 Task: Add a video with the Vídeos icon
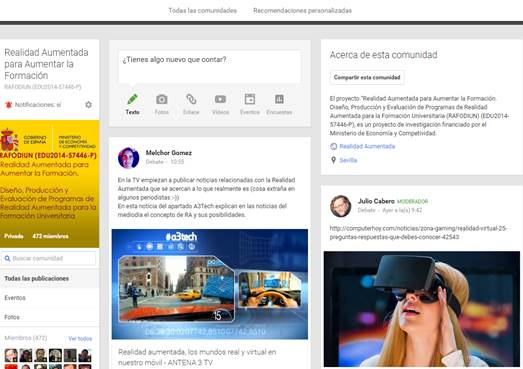(220, 99)
